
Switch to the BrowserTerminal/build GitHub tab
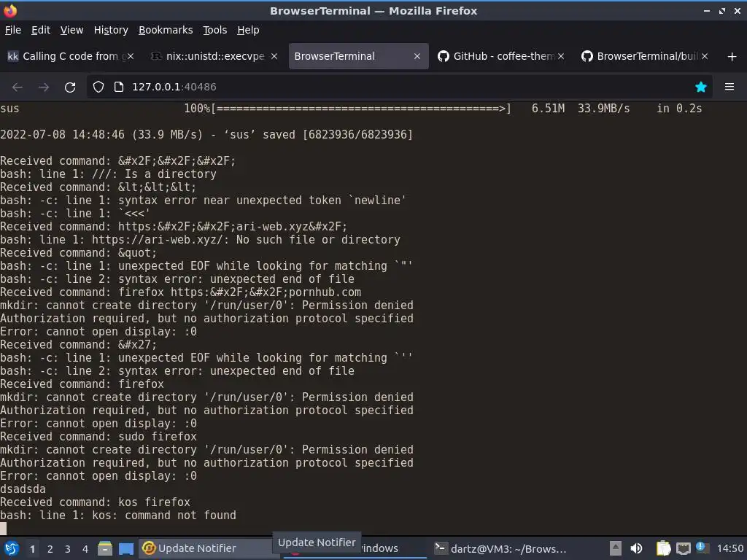pyautogui.click(x=646, y=56)
